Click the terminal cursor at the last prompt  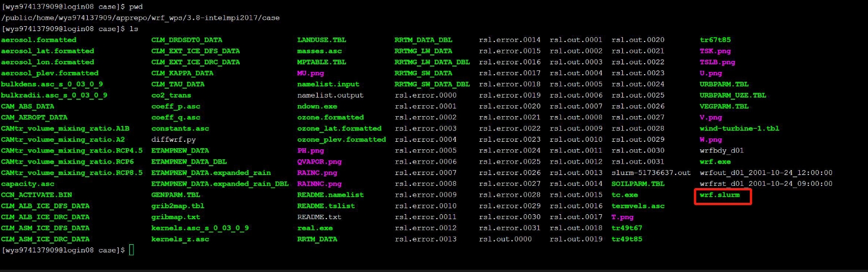[131, 250]
